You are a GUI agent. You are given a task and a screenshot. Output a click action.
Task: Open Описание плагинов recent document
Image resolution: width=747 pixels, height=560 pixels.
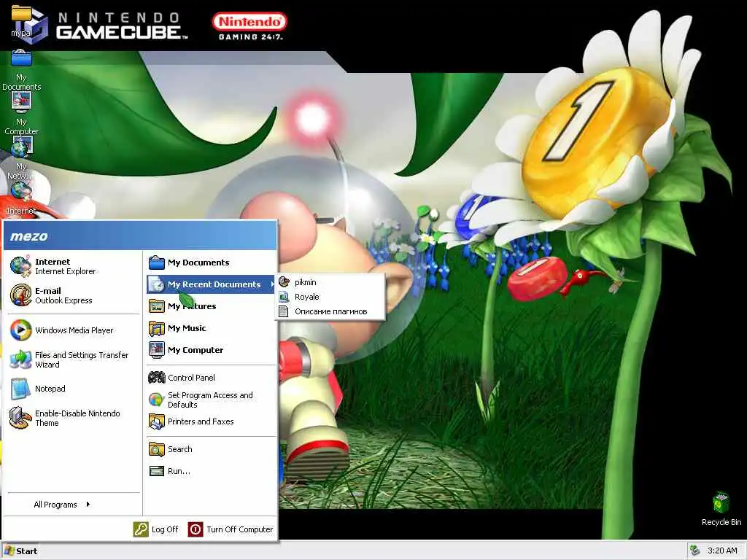pyautogui.click(x=330, y=311)
